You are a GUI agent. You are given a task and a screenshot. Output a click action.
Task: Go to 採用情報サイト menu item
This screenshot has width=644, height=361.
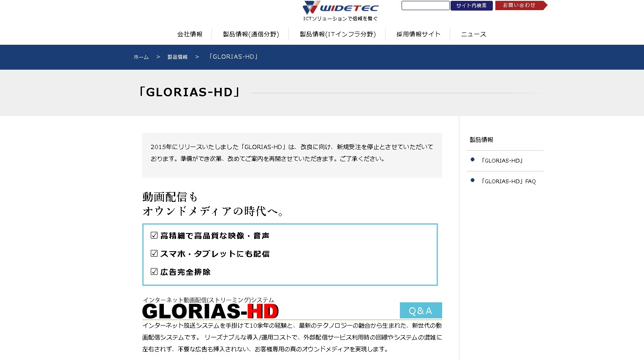418,34
